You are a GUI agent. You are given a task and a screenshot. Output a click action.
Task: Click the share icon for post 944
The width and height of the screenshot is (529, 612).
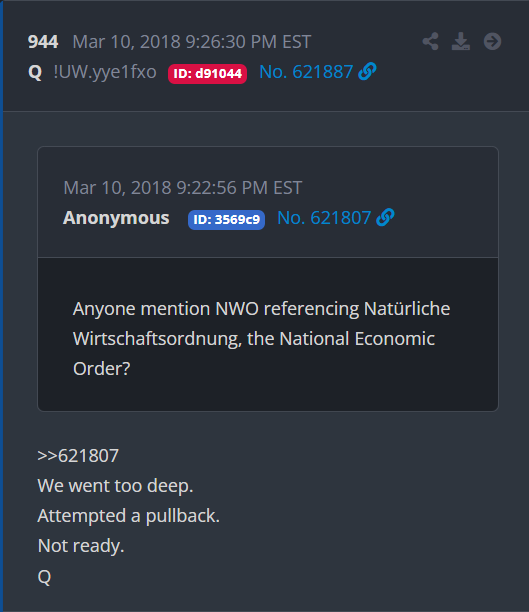pos(430,41)
